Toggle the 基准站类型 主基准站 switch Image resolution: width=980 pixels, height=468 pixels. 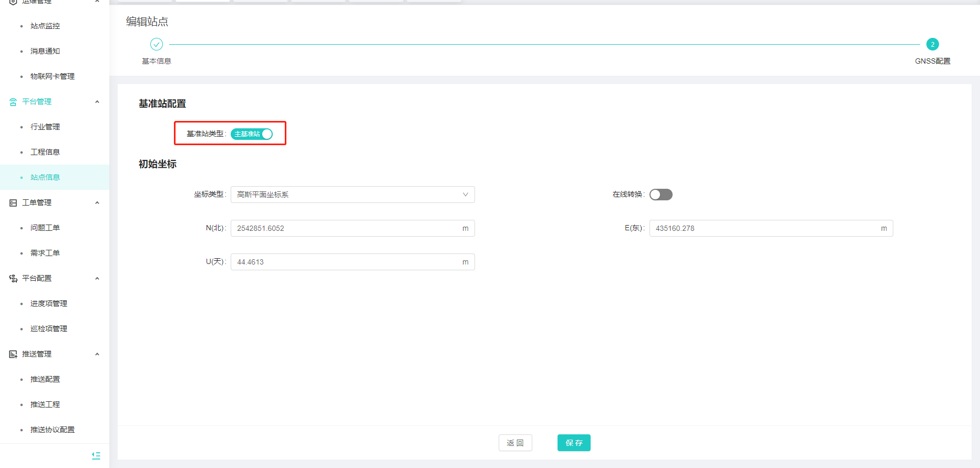tap(252, 134)
